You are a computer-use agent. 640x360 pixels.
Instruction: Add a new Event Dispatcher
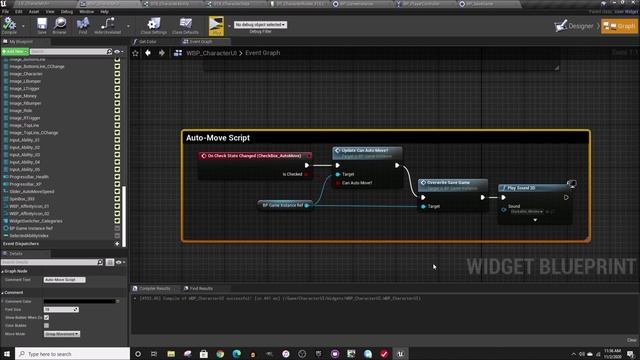117,244
